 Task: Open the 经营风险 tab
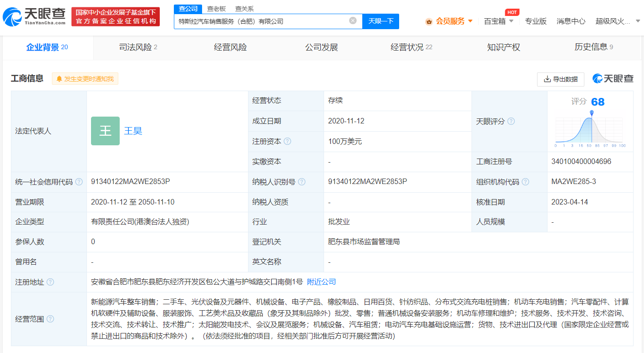pos(230,47)
